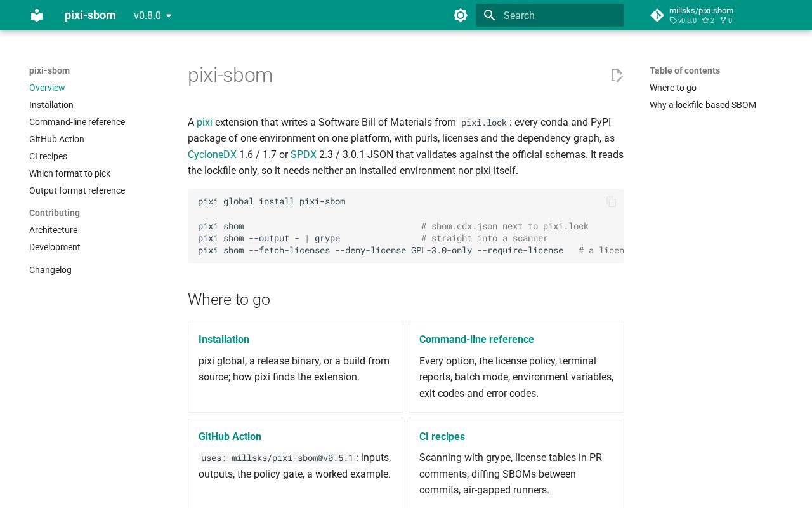Viewport: 812px width, 508px height.
Task: Click into the Search field
Action: [x=550, y=15]
